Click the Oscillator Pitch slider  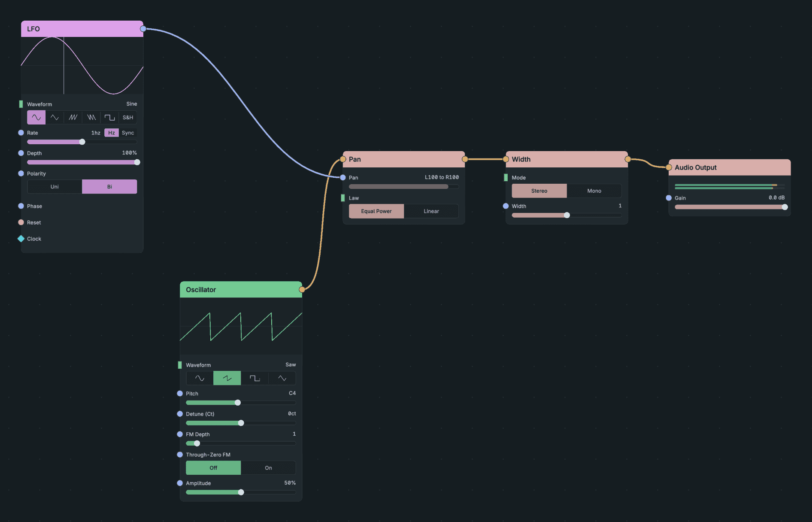[241, 403]
